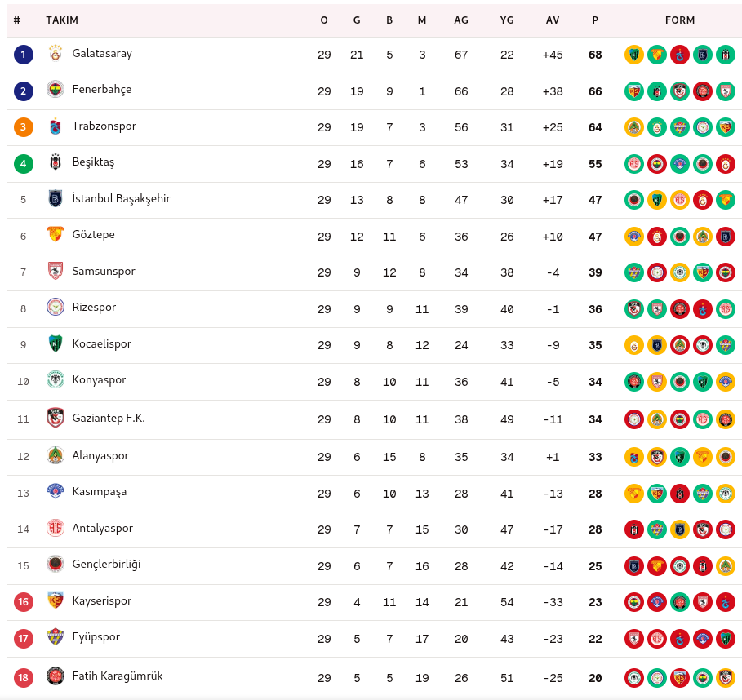Image resolution: width=742 pixels, height=700 pixels.
Task: Click the Fenerbahçe team logo
Action: coord(56,90)
